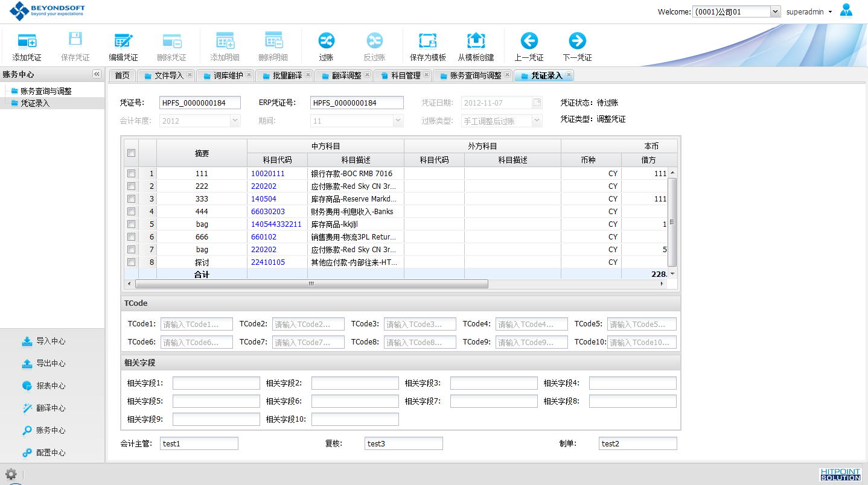
Task: Click the 添加凭证 (add voucher) toolbar icon
Action: pyautogui.click(x=27, y=41)
